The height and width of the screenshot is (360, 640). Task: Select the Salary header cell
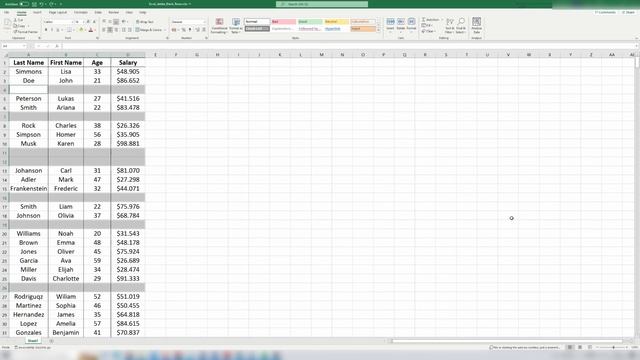coord(128,62)
